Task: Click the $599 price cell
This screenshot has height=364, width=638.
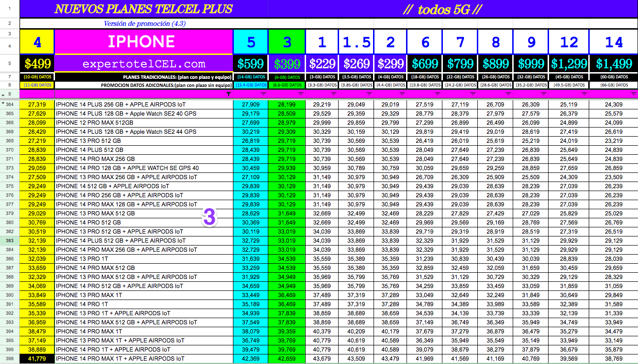Action: coord(251,64)
